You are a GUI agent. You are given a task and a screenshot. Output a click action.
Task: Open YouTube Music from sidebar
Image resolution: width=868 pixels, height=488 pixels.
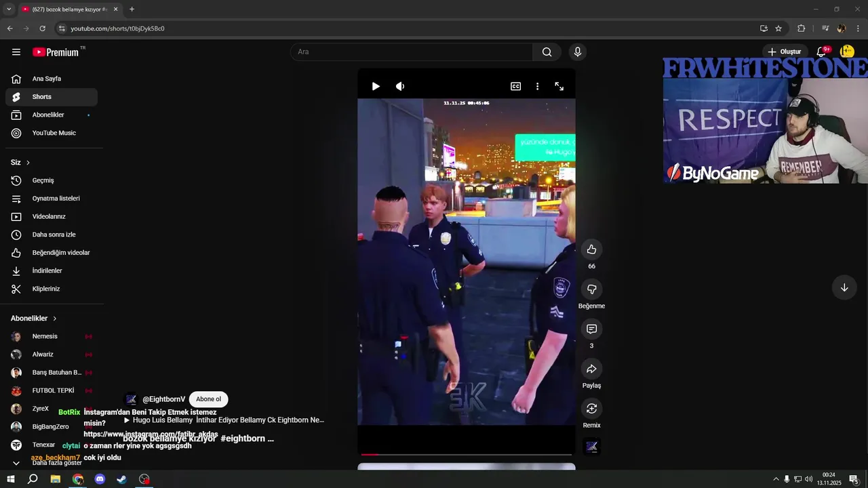[x=52, y=133]
